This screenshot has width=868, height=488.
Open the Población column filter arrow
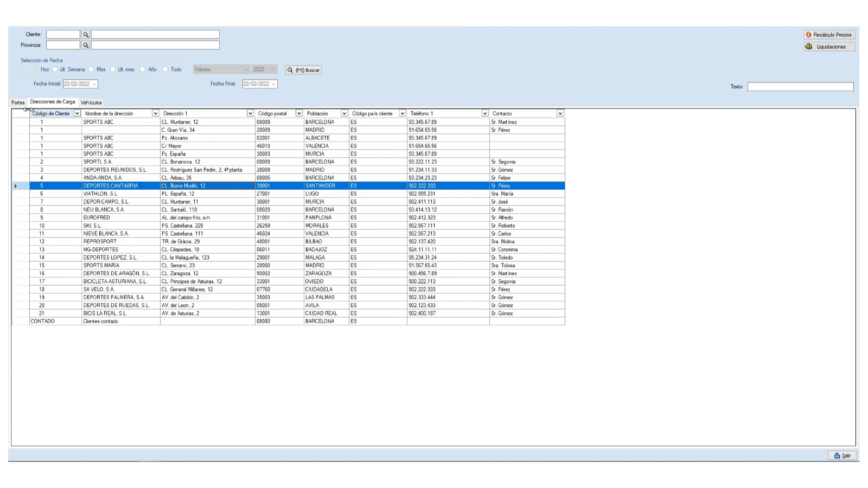click(344, 113)
